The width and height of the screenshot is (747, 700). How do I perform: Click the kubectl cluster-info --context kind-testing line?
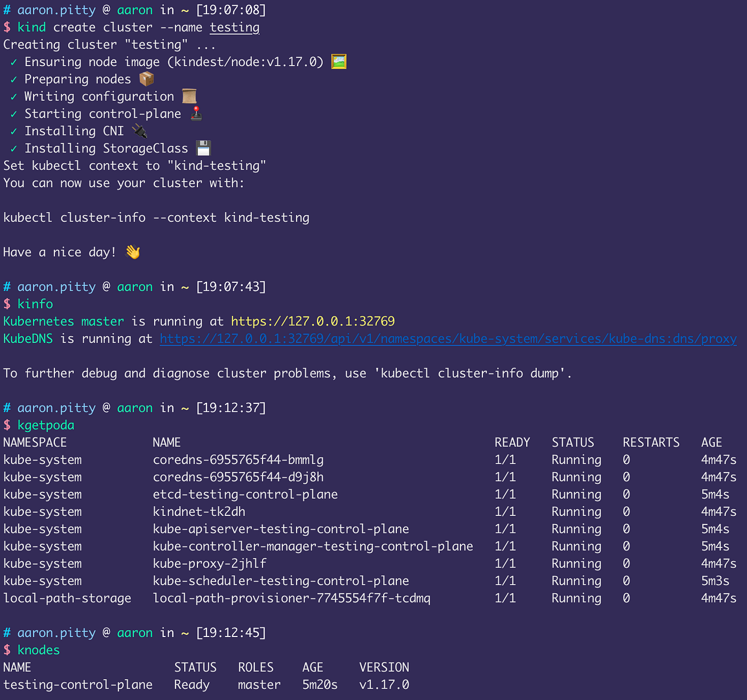click(x=156, y=218)
